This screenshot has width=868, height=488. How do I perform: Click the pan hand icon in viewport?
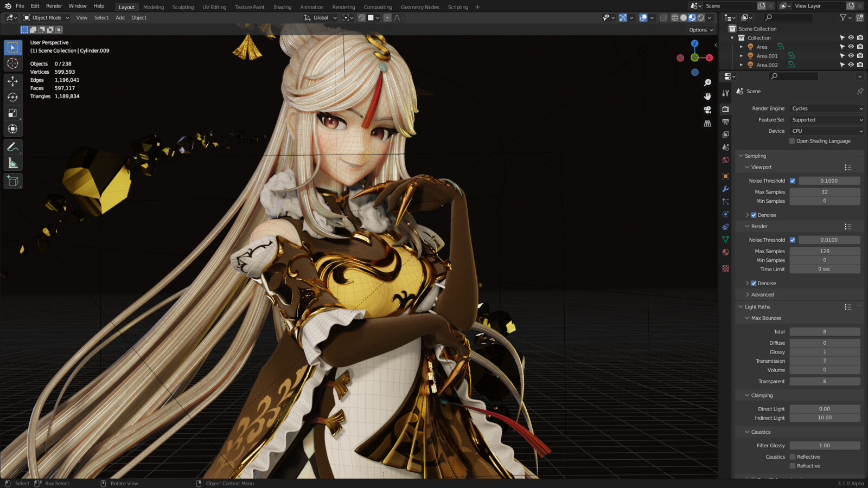click(707, 96)
